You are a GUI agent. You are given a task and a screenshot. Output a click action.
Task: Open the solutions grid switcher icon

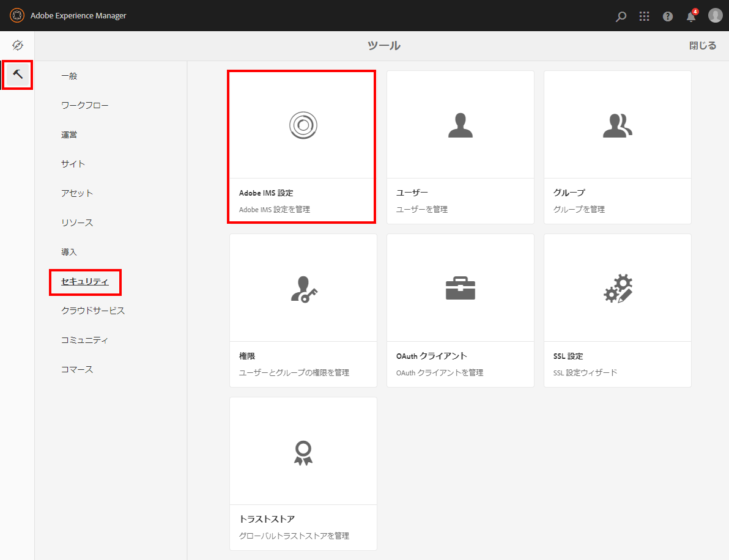pyautogui.click(x=644, y=17)
